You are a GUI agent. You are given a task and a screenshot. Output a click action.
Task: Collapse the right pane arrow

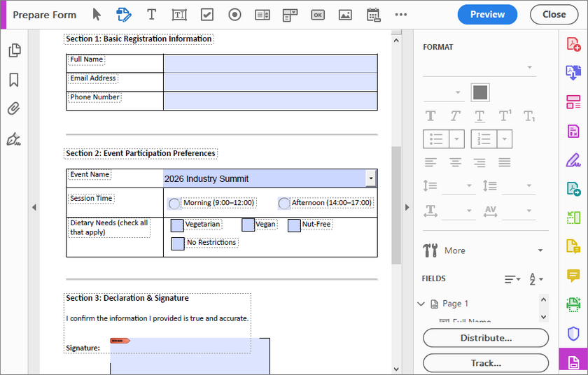pyautogui.click(x=407, y=207)
